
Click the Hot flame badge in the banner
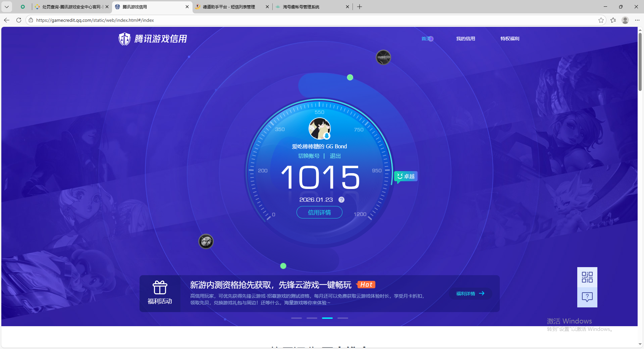click(366, 284)
